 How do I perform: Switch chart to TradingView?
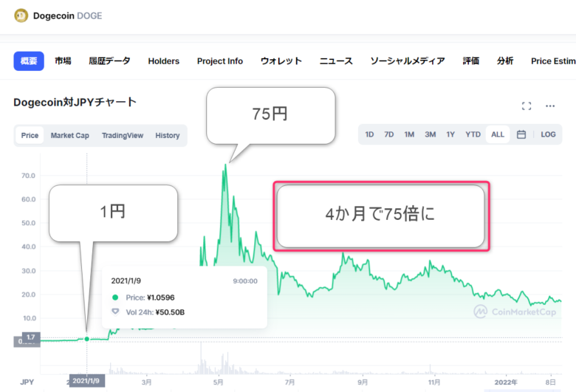click(123, 136)
